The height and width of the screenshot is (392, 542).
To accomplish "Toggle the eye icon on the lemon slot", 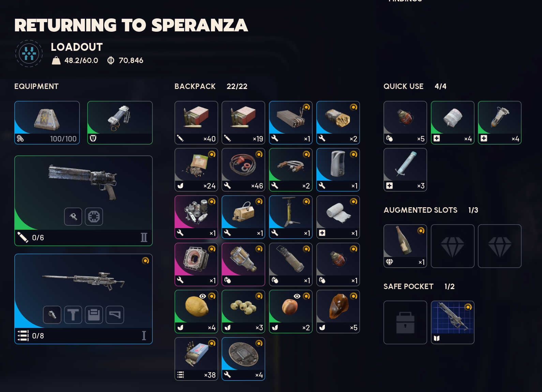I will [202, 296].
